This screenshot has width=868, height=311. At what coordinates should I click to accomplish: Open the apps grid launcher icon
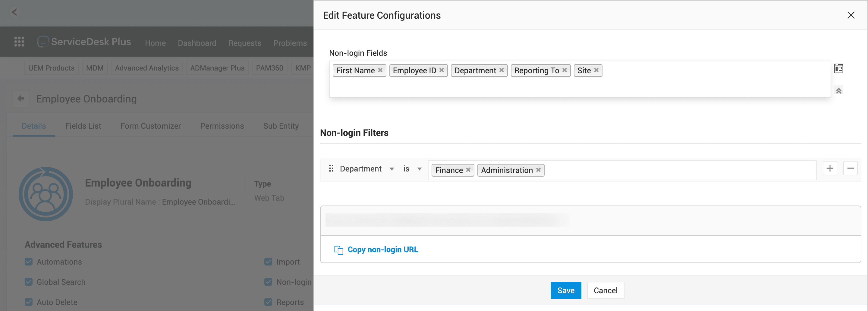coord(19,42)
